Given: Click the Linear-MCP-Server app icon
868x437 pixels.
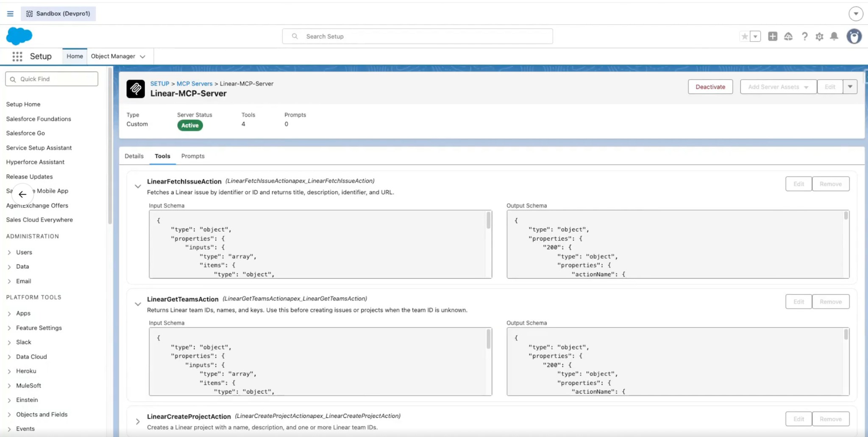Looking at the screenshot, I should coord(136,89).
